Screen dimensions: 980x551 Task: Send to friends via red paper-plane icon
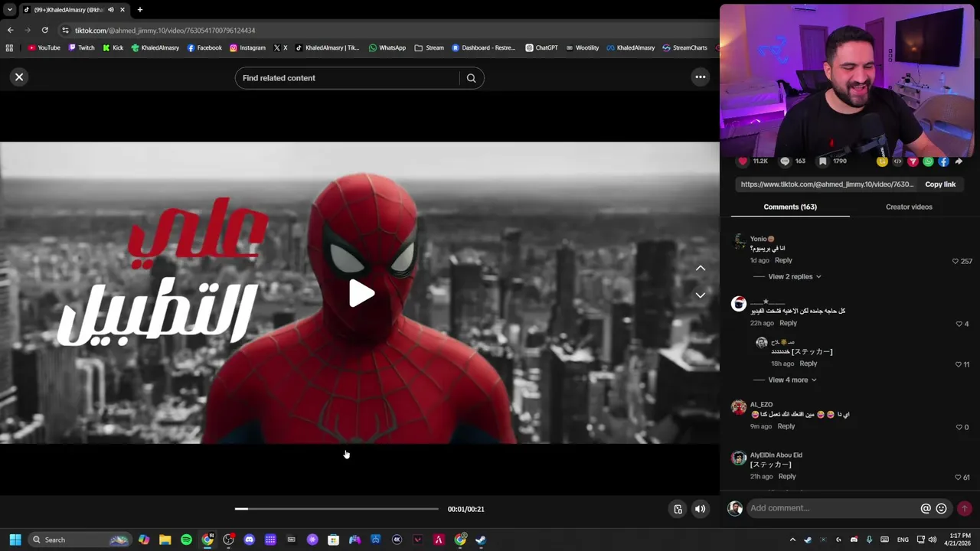pos(913,161)
